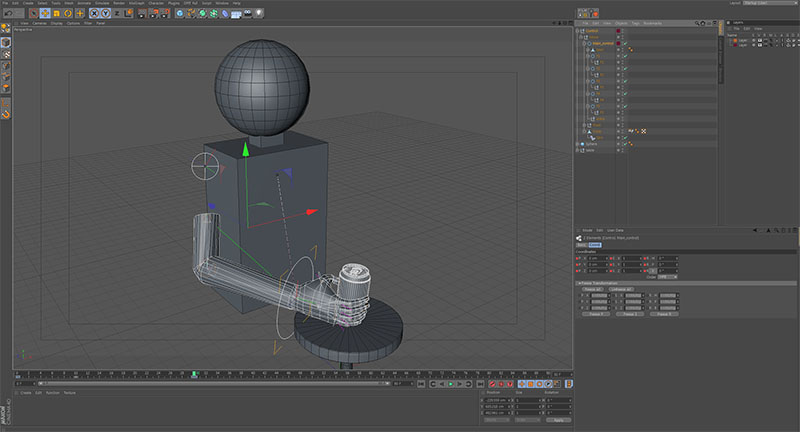Open the Character menu
800x432 pixels.
point(156,3)
